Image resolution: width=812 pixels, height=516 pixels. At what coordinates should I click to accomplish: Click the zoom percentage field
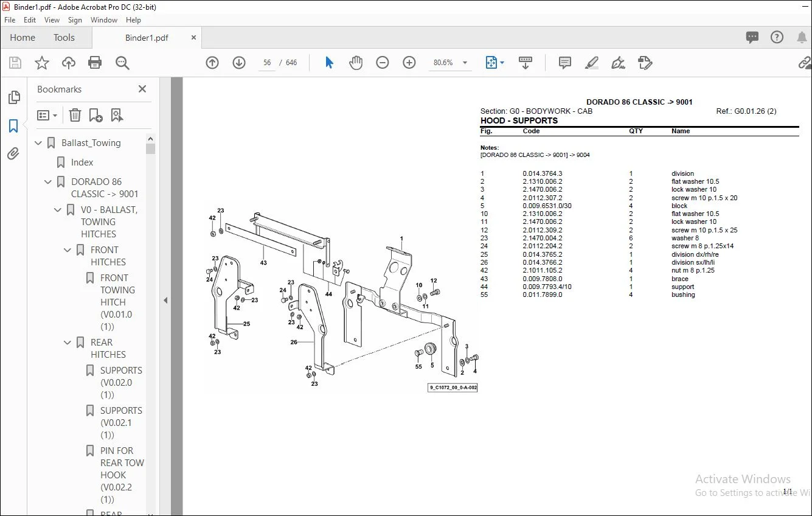click(x=443, y=63)
